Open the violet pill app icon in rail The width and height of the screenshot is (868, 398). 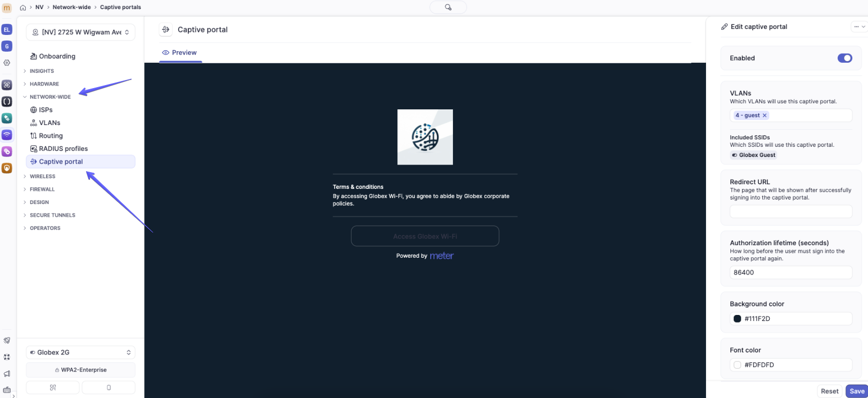[x=7, y=151]
